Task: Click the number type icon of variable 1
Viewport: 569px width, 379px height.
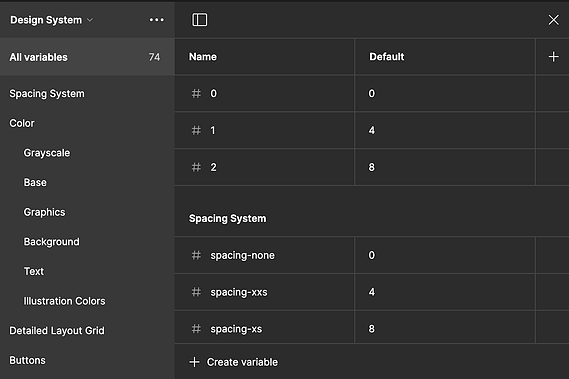Action: pyautogui.click(x=196, y=130)
